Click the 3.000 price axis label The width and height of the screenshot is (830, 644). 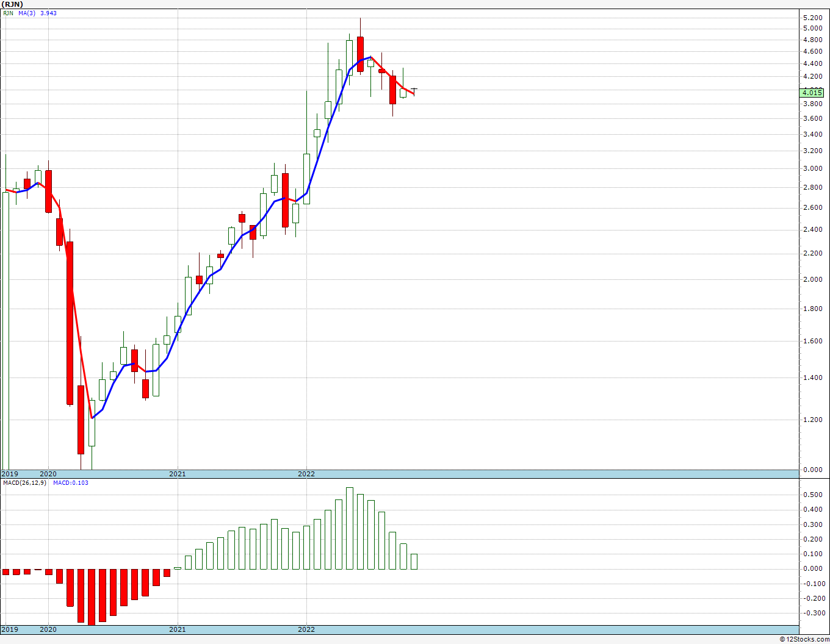click(812, 168)
